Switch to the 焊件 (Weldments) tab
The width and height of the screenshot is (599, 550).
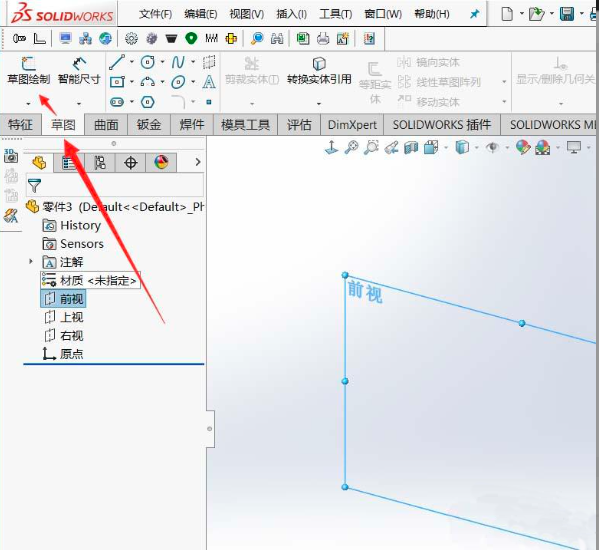coord(192,125)
